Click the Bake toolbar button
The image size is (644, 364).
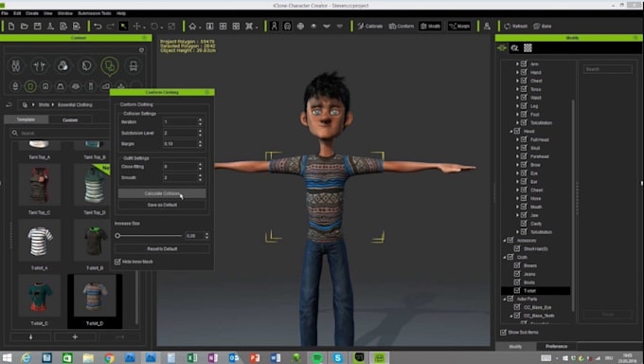pyautogui.click(x=542, y=27)
